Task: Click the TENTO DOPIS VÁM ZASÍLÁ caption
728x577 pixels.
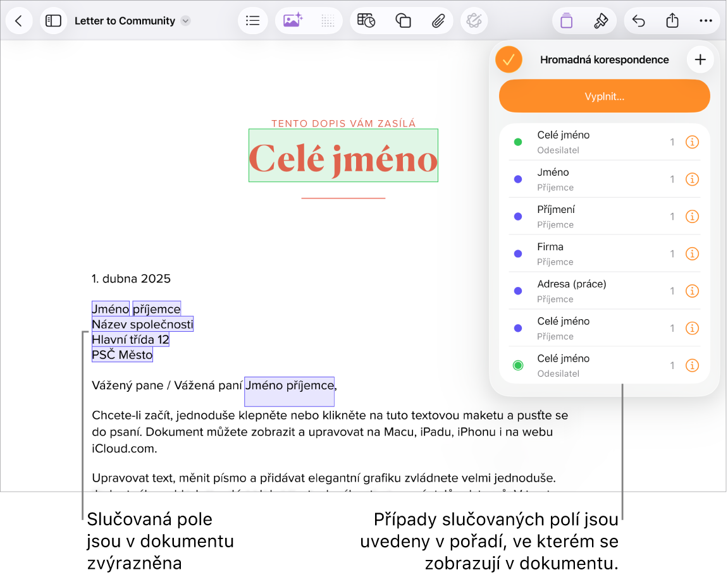Action: click(343, 123)
